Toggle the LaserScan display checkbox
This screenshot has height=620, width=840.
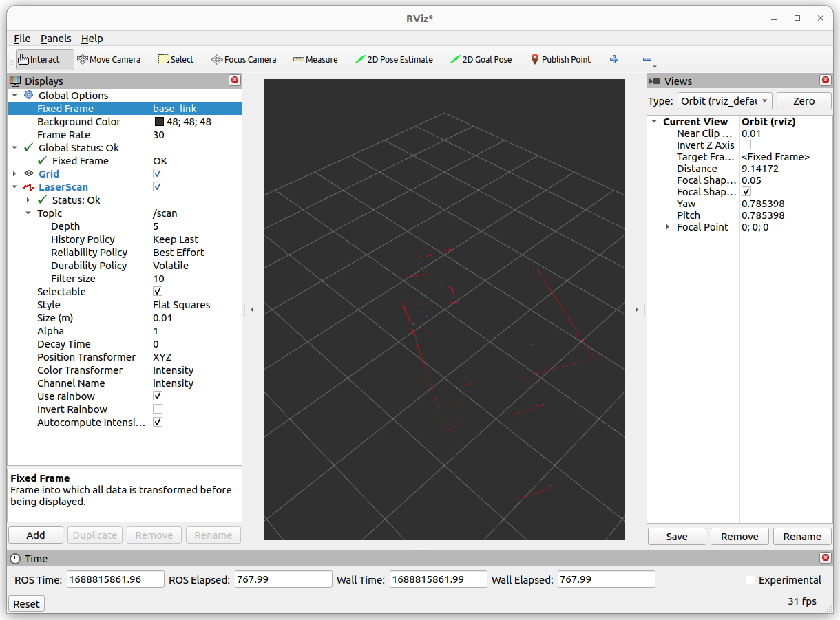click(x=158, y=187)
